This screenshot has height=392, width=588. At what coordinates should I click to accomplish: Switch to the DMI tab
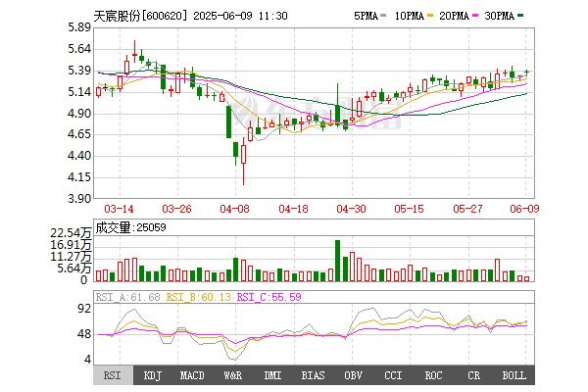coord(273,375)
